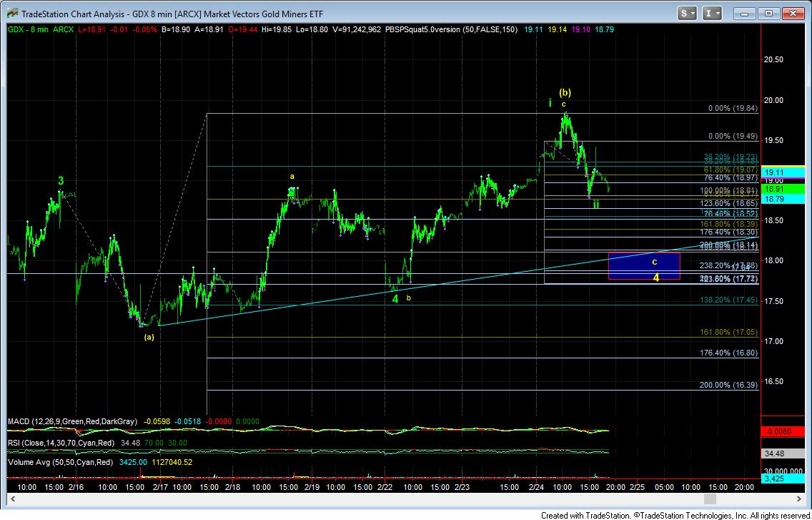Minimize the Chart Analysis window
The image size is (812, 520).
coord(746,14)
